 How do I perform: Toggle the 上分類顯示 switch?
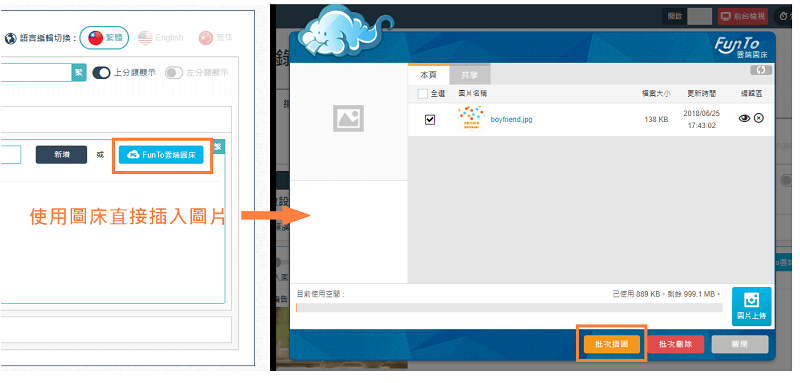[102, 73]
